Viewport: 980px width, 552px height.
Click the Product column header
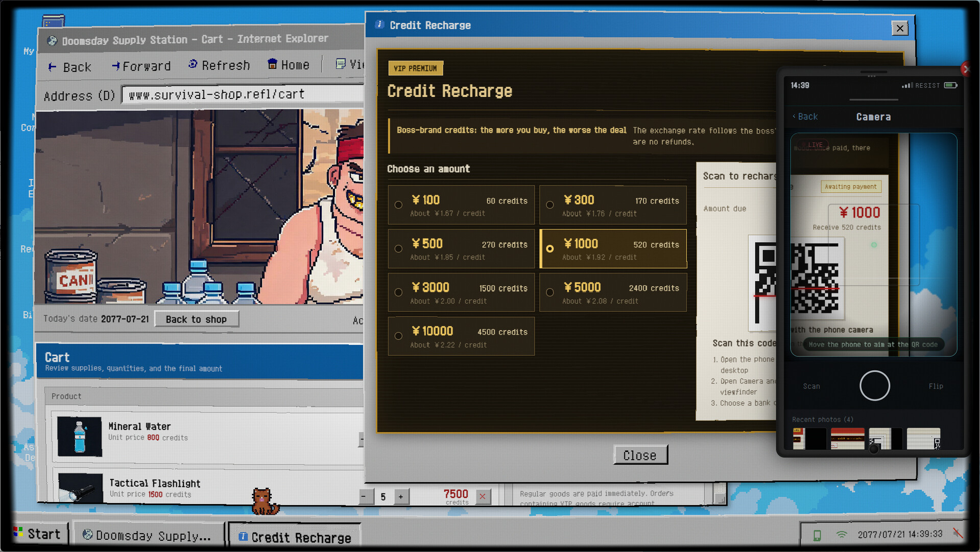point(66,397)
